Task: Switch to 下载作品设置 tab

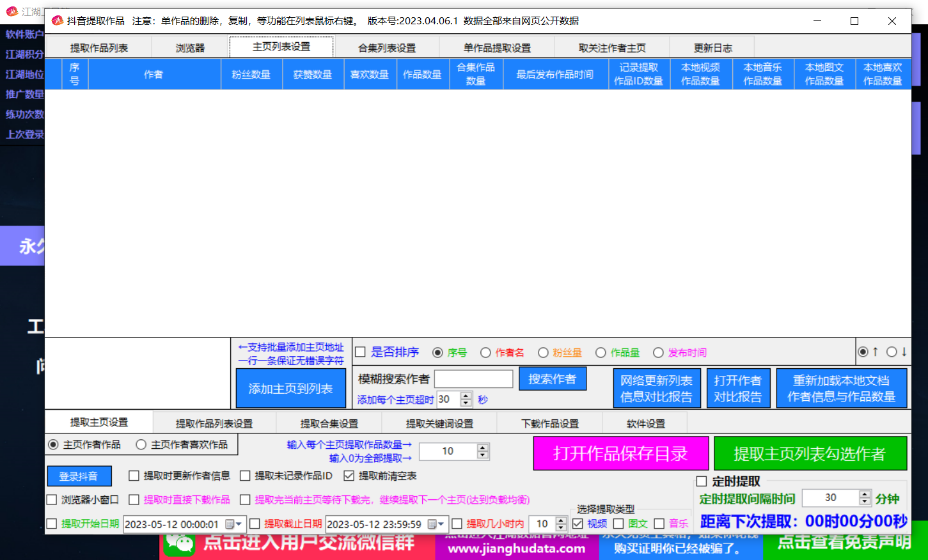Action: [550, 424]
